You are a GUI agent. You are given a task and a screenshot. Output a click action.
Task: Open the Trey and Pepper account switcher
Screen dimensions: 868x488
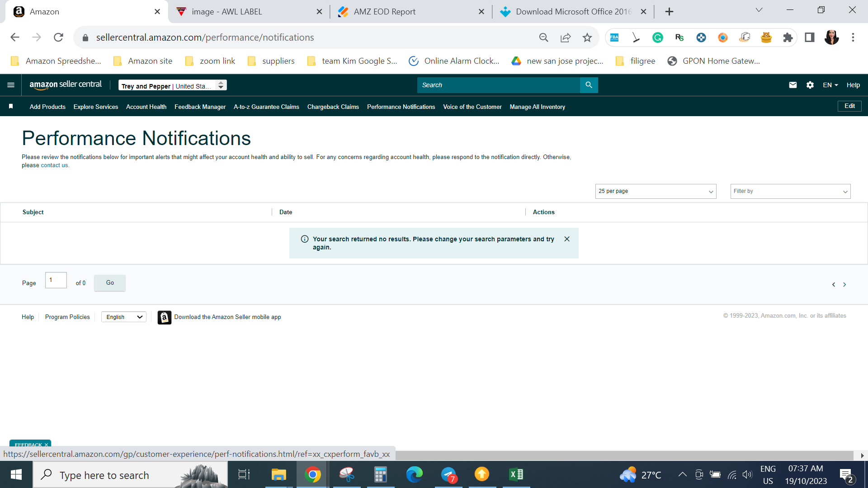[173, 85]
